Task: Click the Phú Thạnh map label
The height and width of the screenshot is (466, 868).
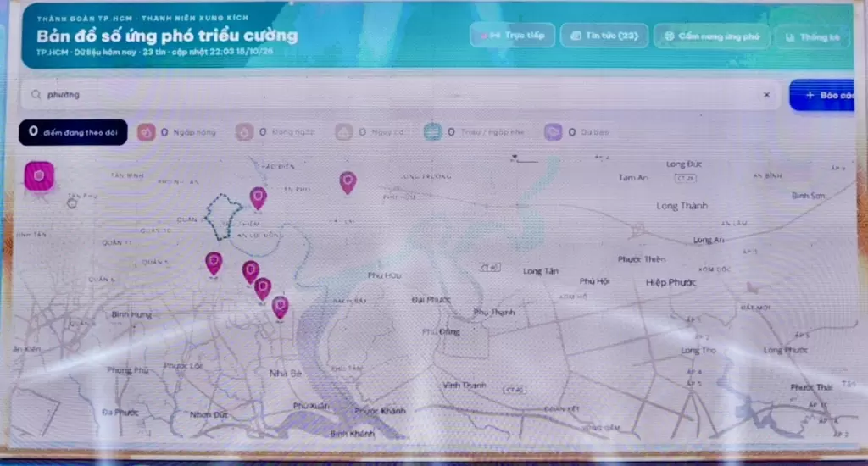Action: click(494, 312)
